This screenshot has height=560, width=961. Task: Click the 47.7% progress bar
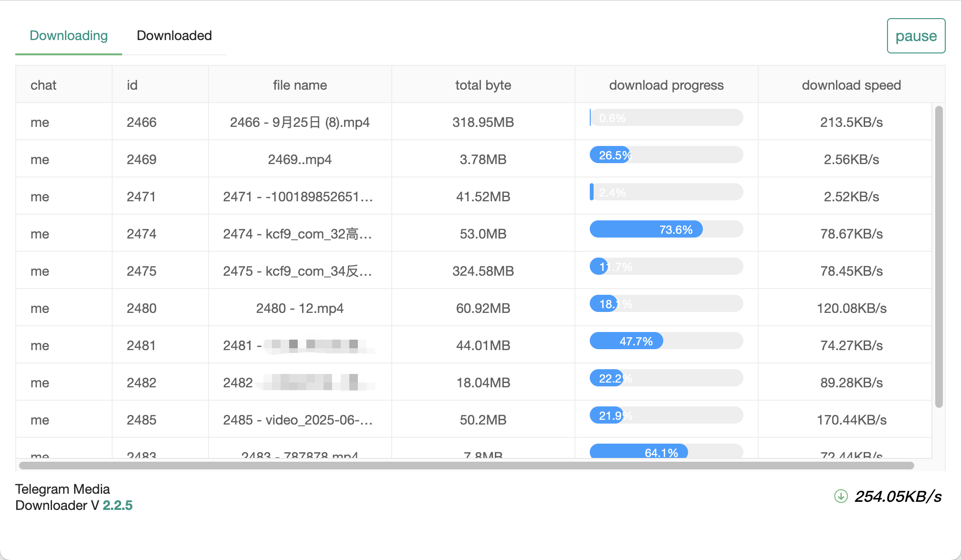click(666, 341)
